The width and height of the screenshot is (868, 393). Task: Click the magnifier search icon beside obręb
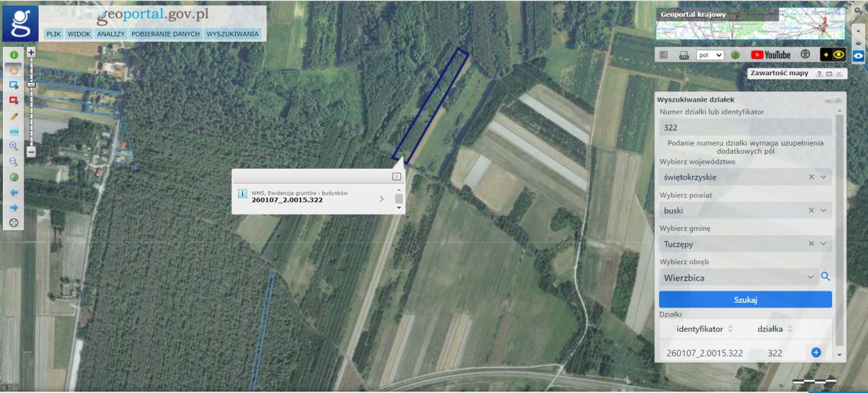coord(825,276)
